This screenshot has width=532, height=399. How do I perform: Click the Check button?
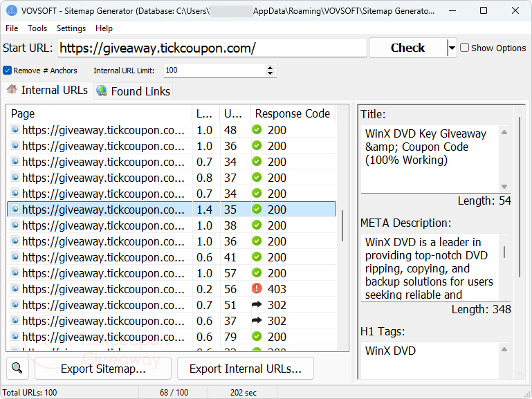tap(408, 48)
